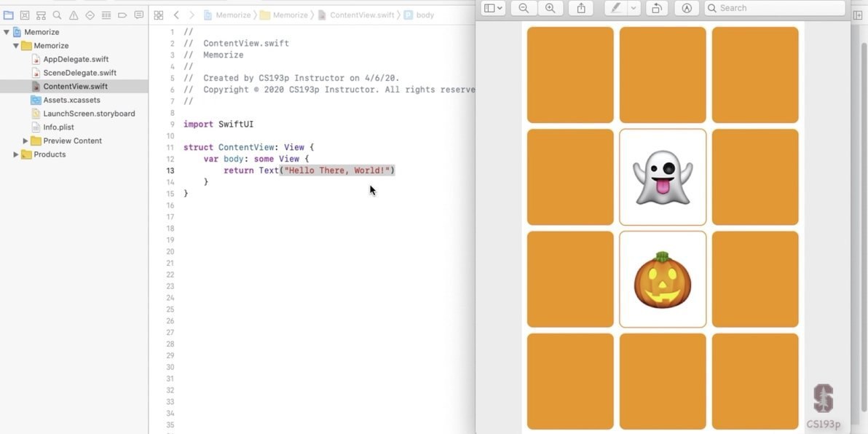
Task: Open the Project navigator folder icon
Action: (x=8, y=15)
